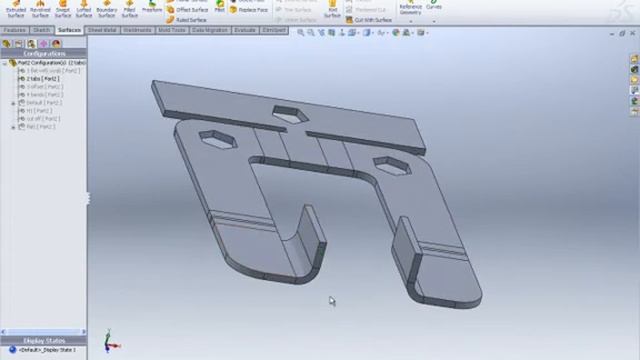The width and height of the screenshot is (640, 360).
Task: Open the Apply Scene icon
Action: pyautogui.click(x=407, y=33)
